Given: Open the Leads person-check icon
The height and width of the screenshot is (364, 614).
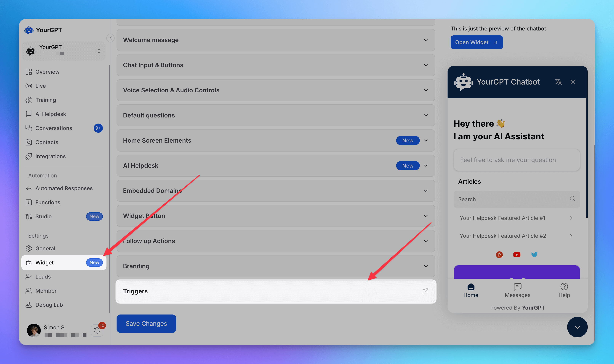Looking at the screenshot, I should click(x=29, y=276).
